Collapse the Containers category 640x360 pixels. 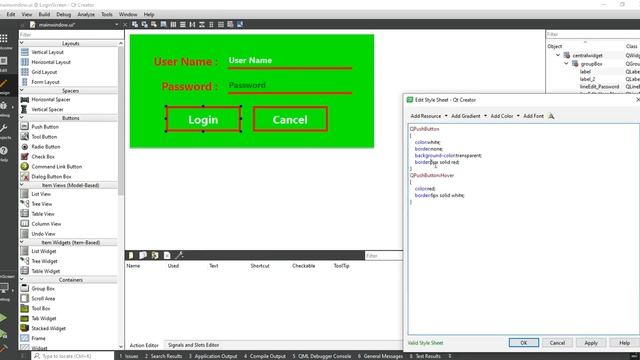(x=22, y=280)
